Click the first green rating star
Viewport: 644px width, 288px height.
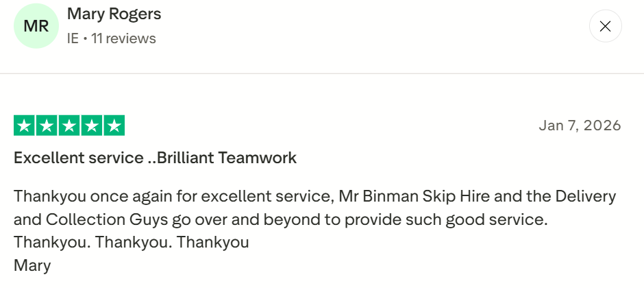pyautogui.click(x=25, y=125)
